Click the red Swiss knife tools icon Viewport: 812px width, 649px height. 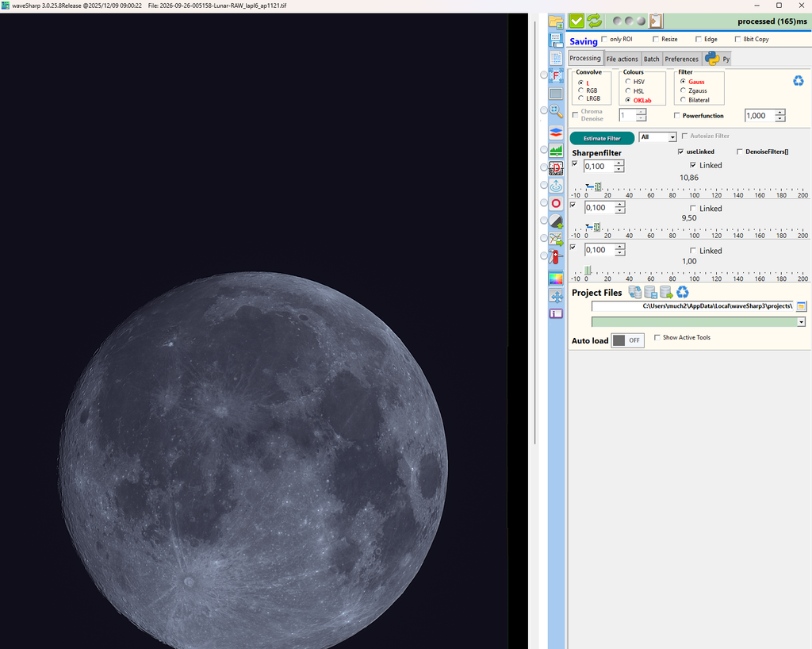[x=556, y=256]
